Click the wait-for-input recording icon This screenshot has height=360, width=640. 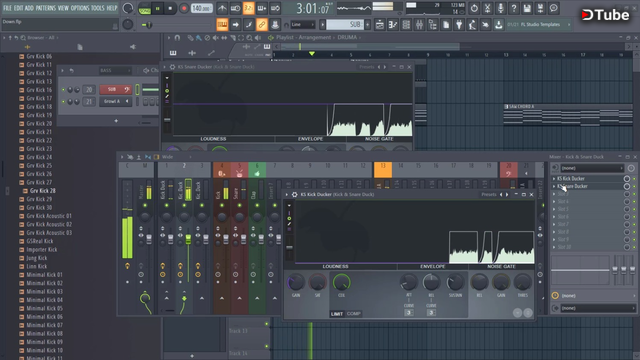click(x=236, y=8)
